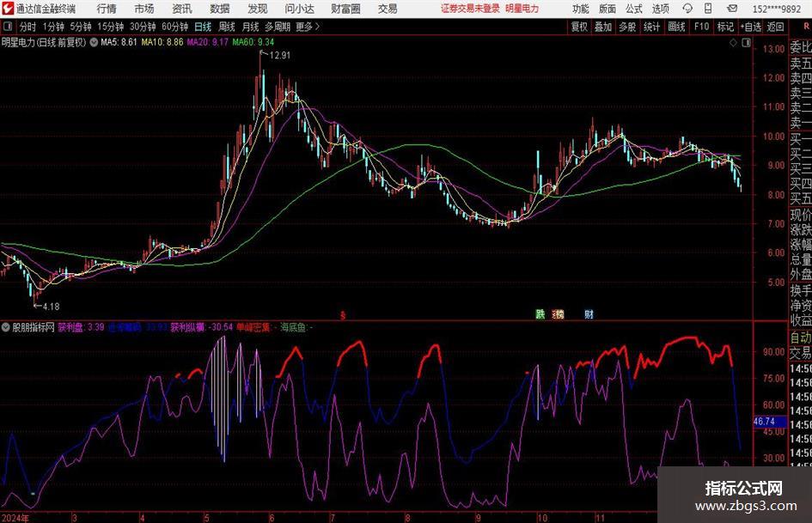Click the 4.18 low price label
Viewport: 812px width, 523px height.
point(51,307)
